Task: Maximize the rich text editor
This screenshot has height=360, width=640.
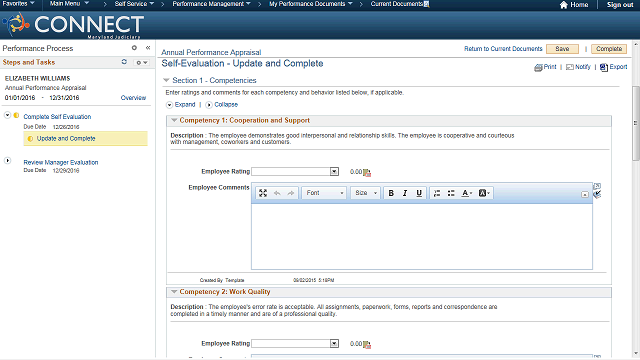Action: (x=263, y=193)
